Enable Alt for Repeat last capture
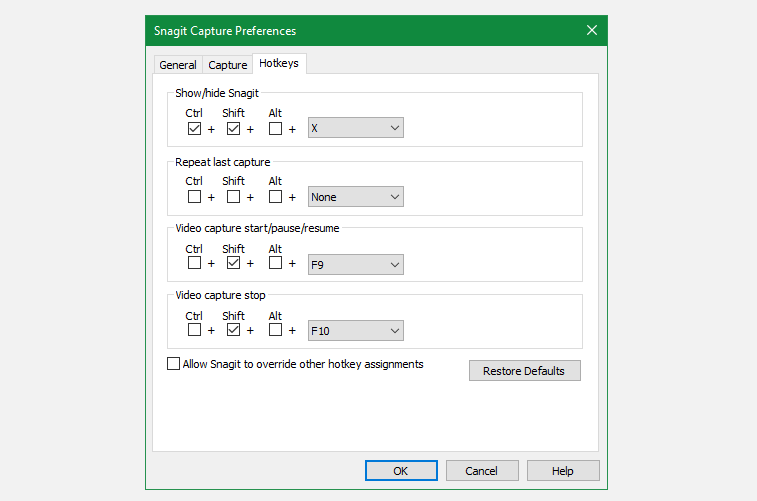 pos(275,197)
